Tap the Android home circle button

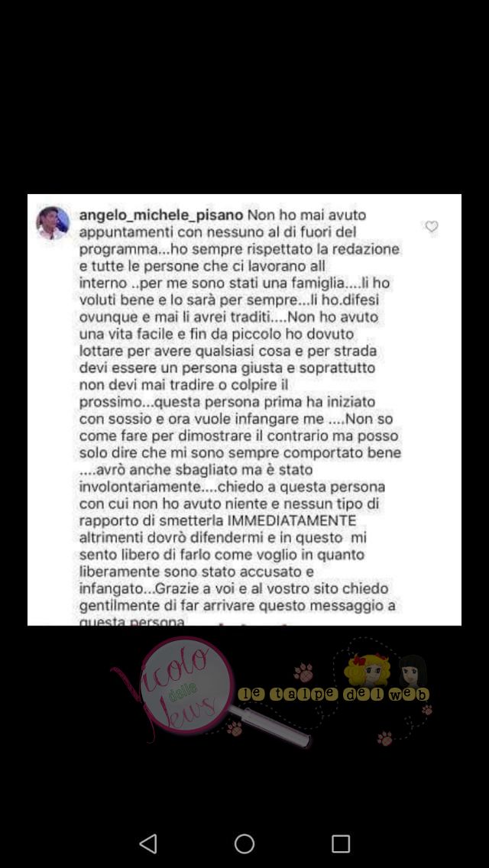pyautogui.click(x=244, y=844)
